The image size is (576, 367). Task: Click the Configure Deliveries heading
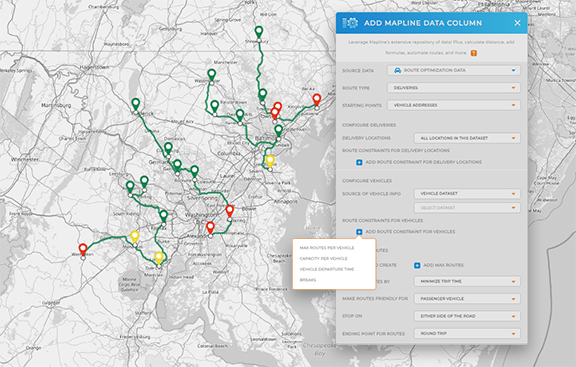pyautogui.click(x=369, y=125)
